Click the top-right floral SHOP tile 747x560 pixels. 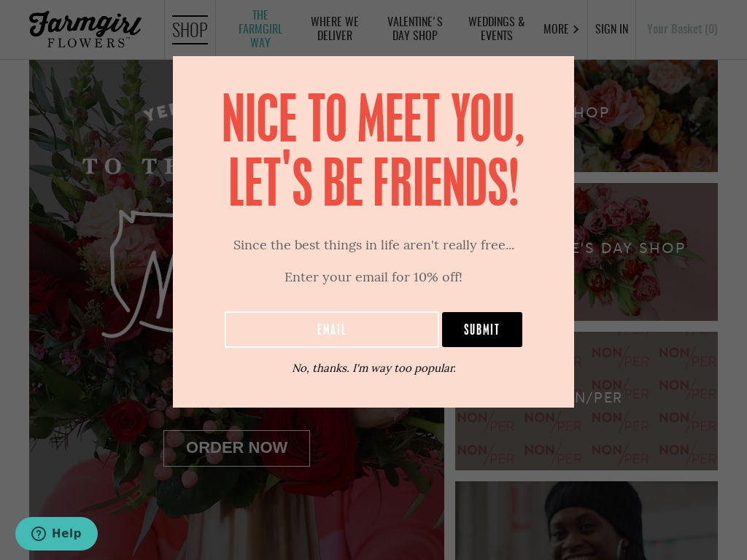pyautogui.click(x=646, y=116)
